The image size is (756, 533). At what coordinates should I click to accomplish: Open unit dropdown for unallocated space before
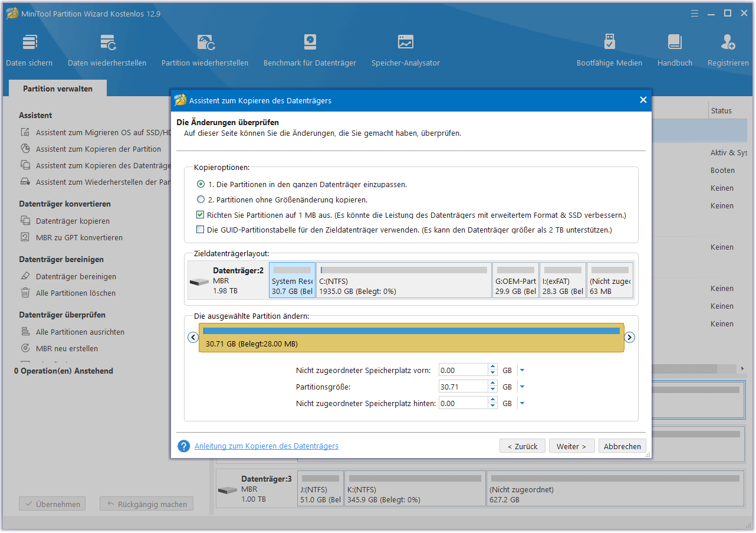tap(522, 371)
